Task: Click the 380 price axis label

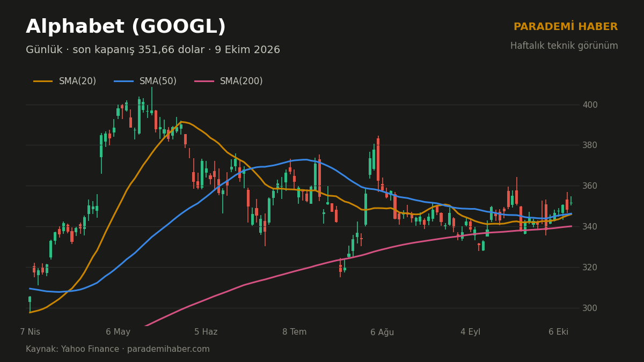Action: 590,145
